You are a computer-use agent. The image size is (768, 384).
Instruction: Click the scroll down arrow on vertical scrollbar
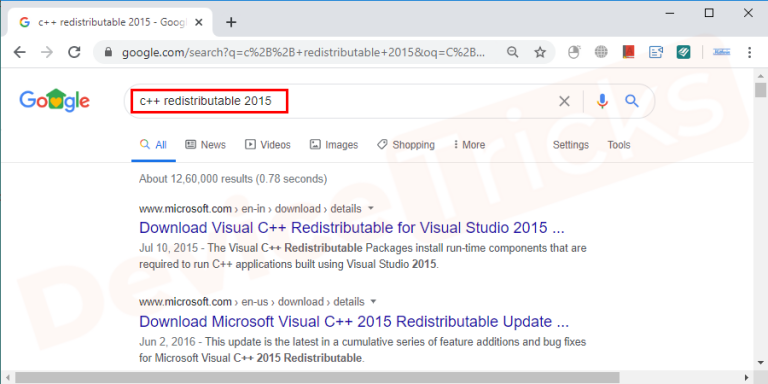760,363
